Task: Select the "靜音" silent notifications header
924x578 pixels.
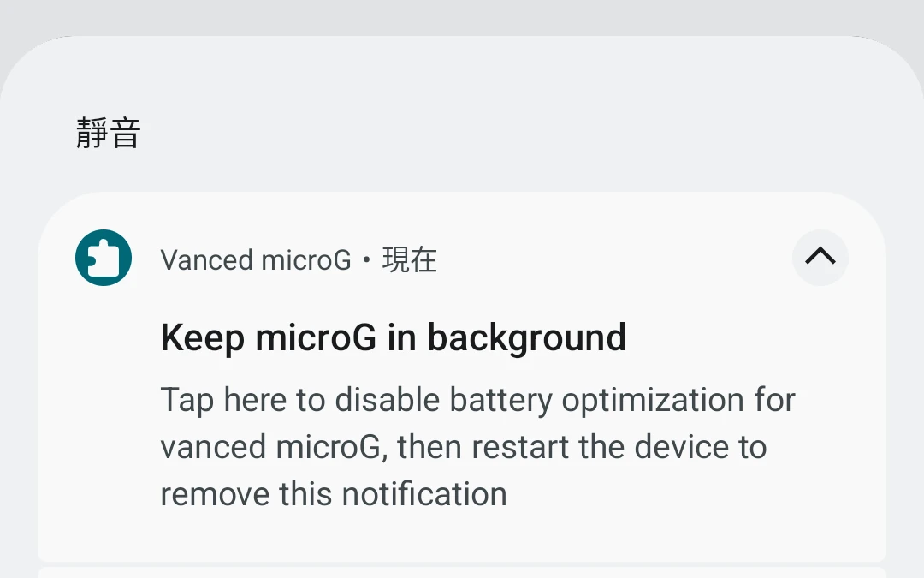Action: tap(109, 132)
